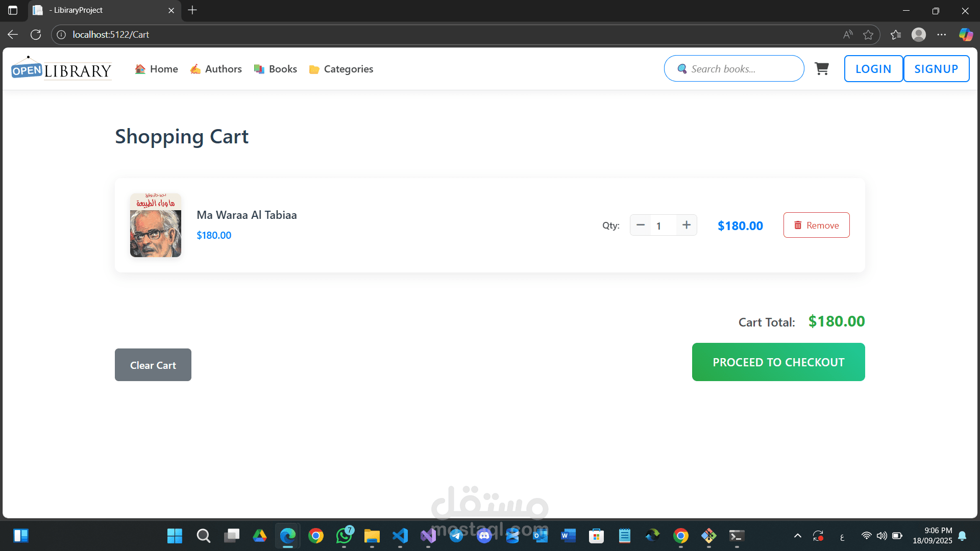980x551 pixels.
Task: Open the notifications bell
Action: click(962, 536)
